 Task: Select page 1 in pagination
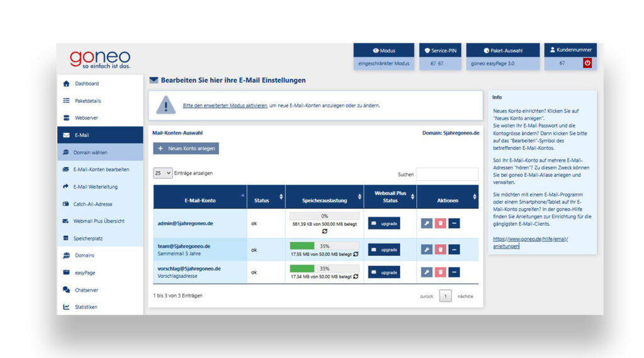tap(445, 296)
